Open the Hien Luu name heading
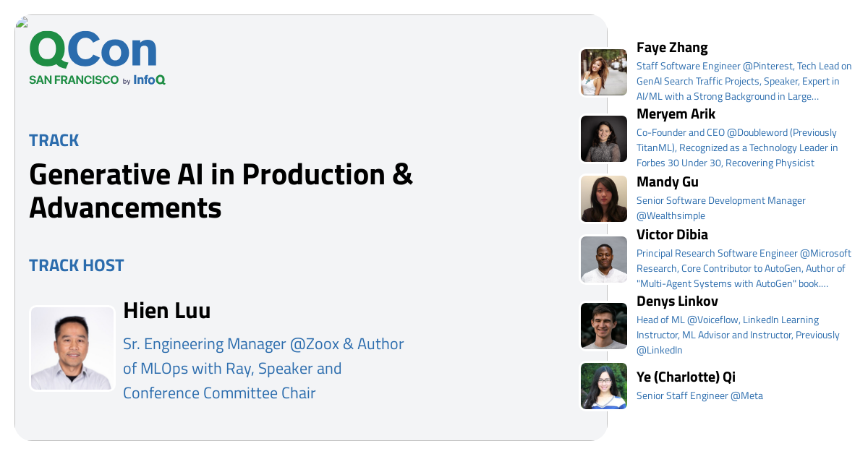868x454 pixels. point(167,311)
